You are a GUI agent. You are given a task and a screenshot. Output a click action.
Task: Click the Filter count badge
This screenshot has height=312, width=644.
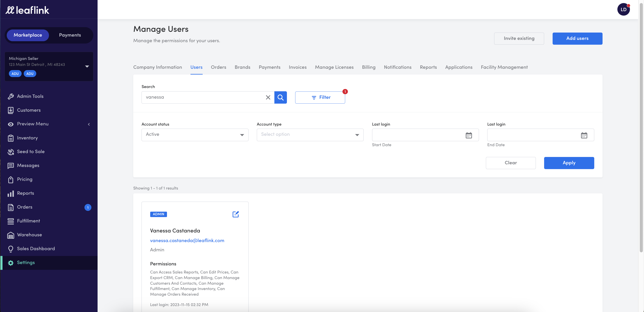tap(345, 92)
